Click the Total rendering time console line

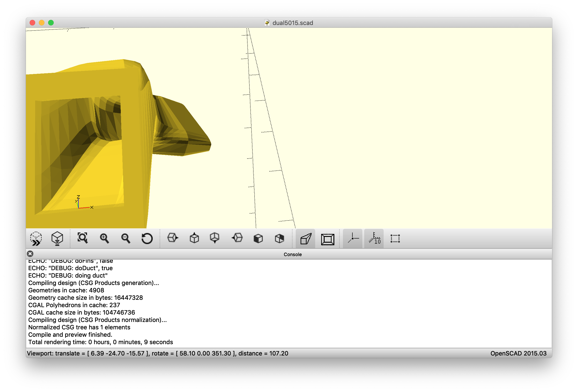coord(100,342)
